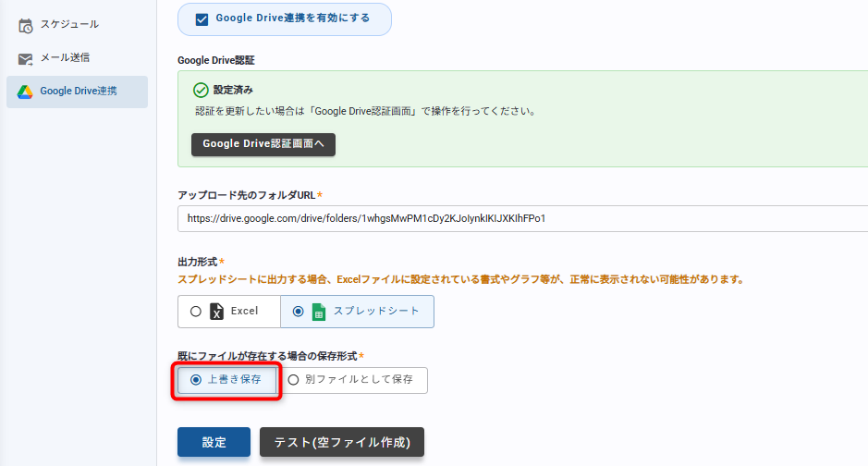
Task: Select the Excel output format radio button
Action: point(195,312)
